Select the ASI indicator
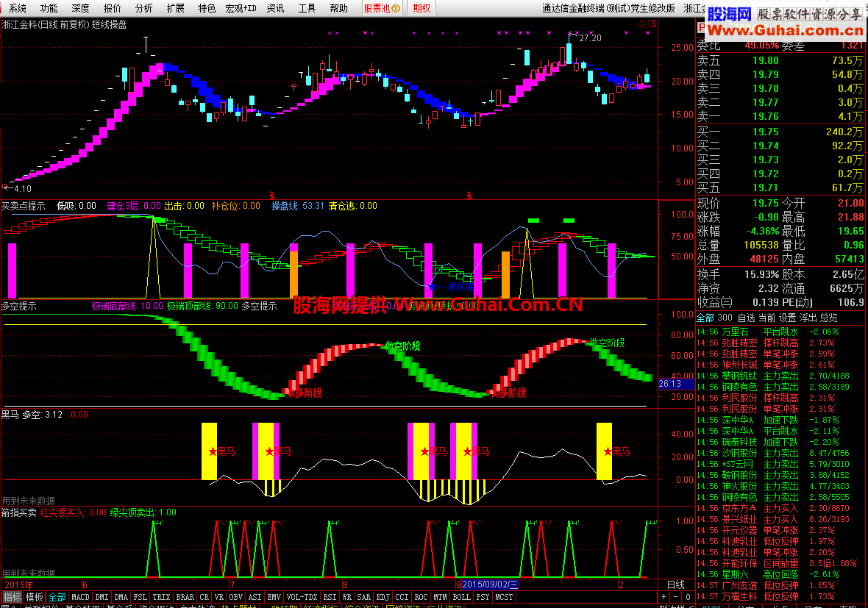The height and width of the screenshot is (608, 868). click(x=255, y=597)
